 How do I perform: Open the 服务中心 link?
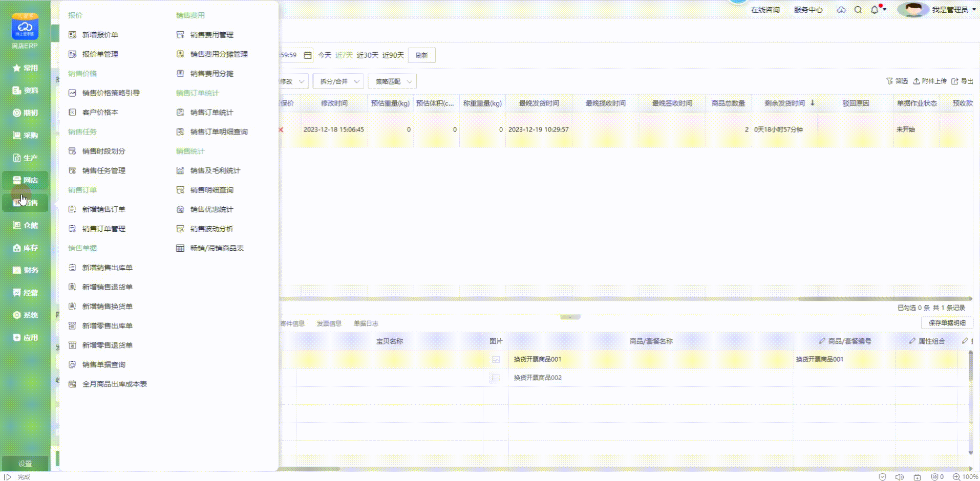coord(808,10)
